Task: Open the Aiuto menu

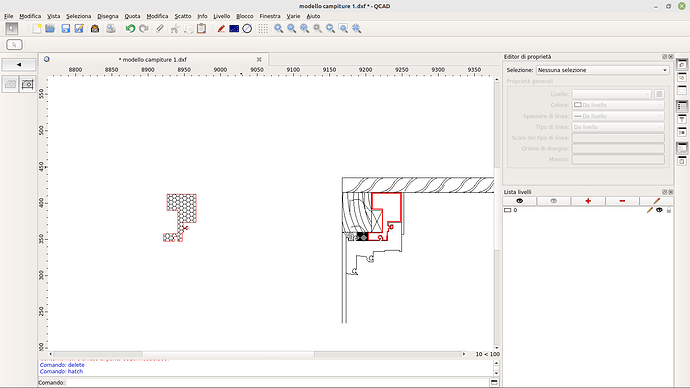Action: click(x=313, y=16)
